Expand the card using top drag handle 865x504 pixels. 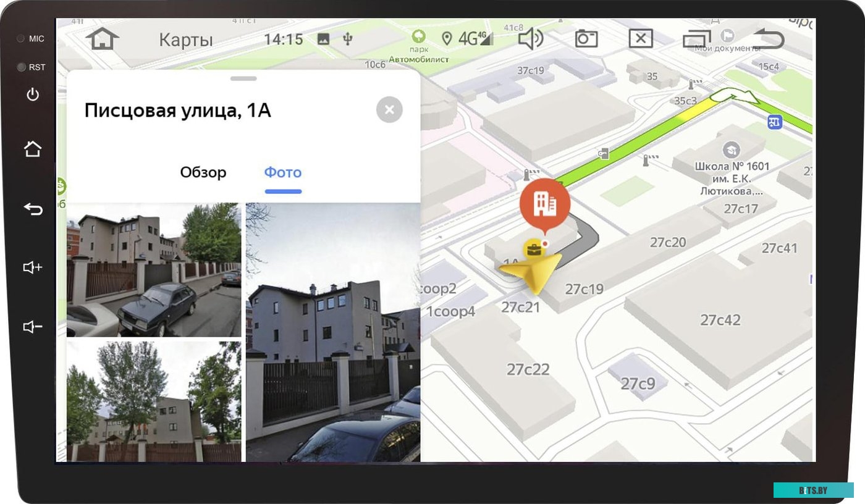pyautogui.click(x=243, y=78)
